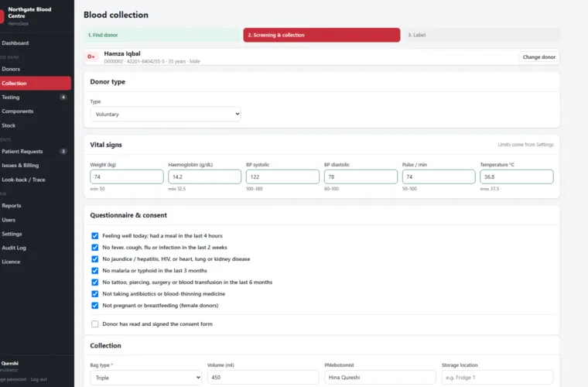Click the Volume (ml) field
Screen dimensions: 588x387
click(x=263, y=377)
